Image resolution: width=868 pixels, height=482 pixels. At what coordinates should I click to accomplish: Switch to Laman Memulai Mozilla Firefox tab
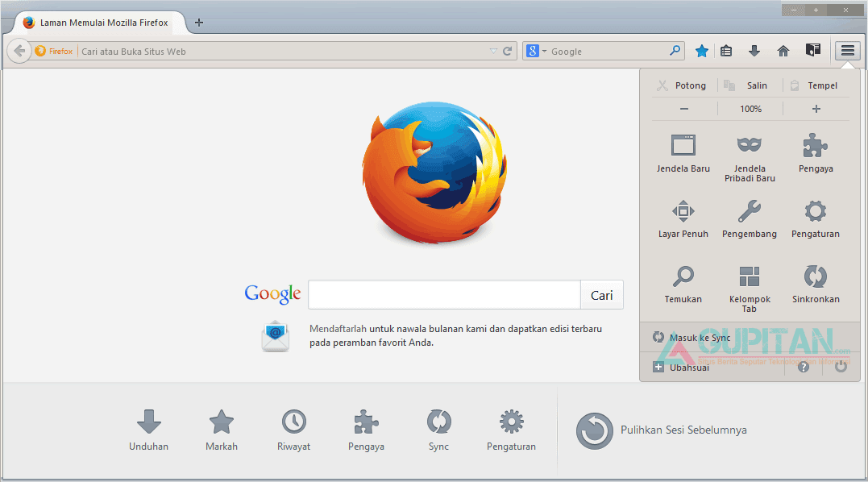[x=103, y=23]
